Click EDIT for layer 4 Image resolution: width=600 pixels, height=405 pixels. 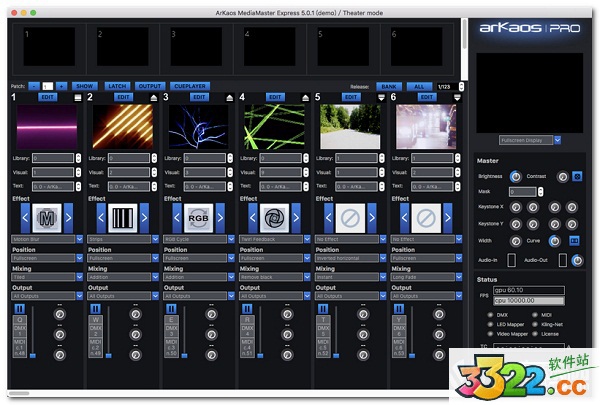point(275,97)
